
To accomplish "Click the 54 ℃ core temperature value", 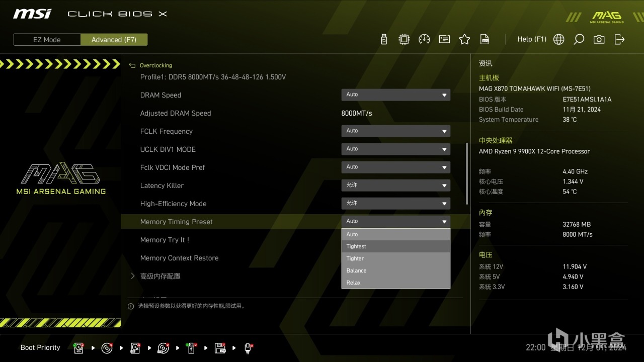I will click(x=570, y=192).
